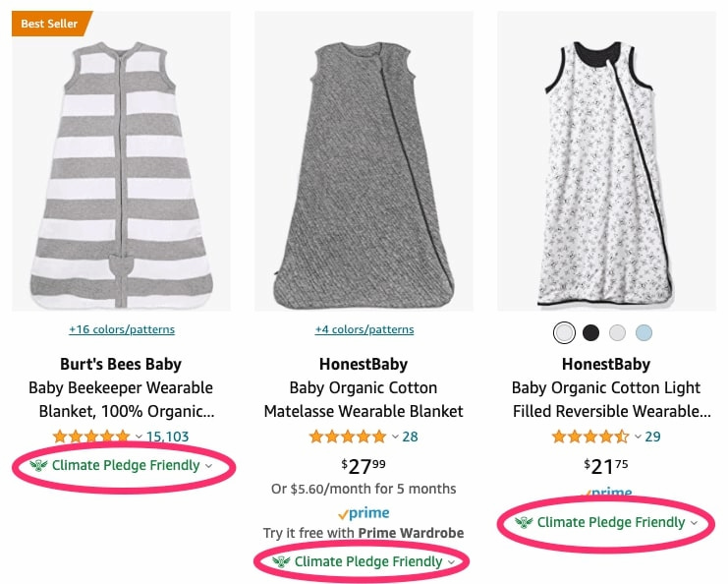728x584 pixels.
Task: Click star rating of Light Filled Reversible blanket
Action: pyautogui.click(x=590, y=437)
